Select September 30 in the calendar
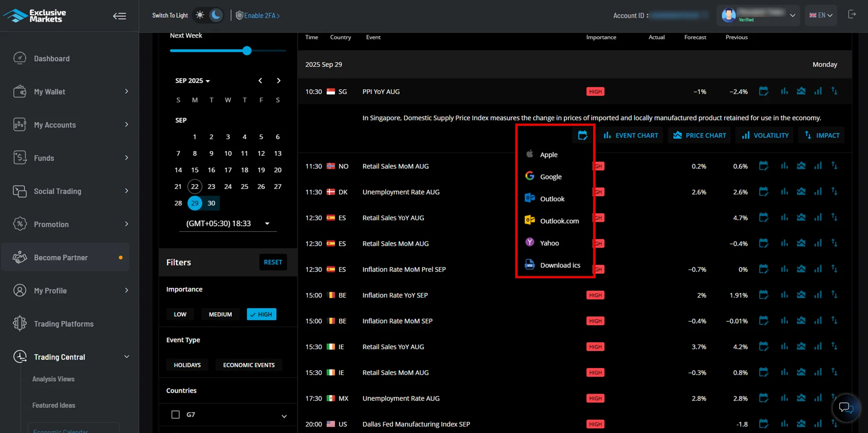The width and height of the screenshot is (868, 433). point(211,203)
